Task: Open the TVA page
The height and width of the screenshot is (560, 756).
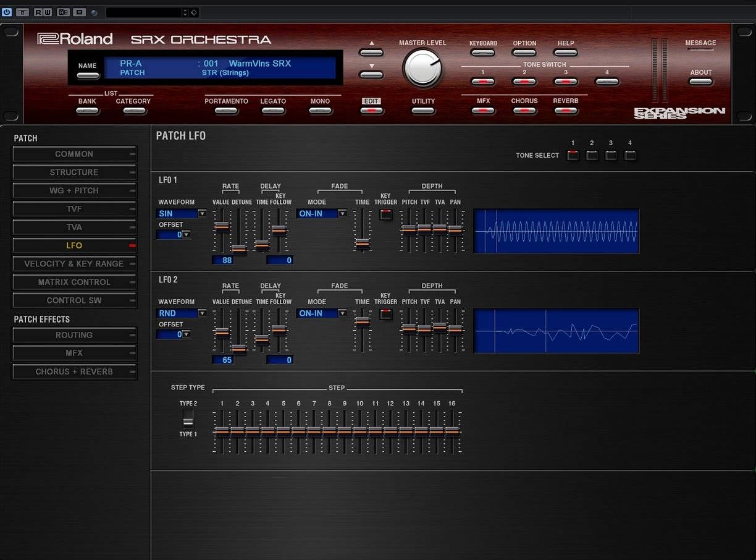Action: pos(74,227)
